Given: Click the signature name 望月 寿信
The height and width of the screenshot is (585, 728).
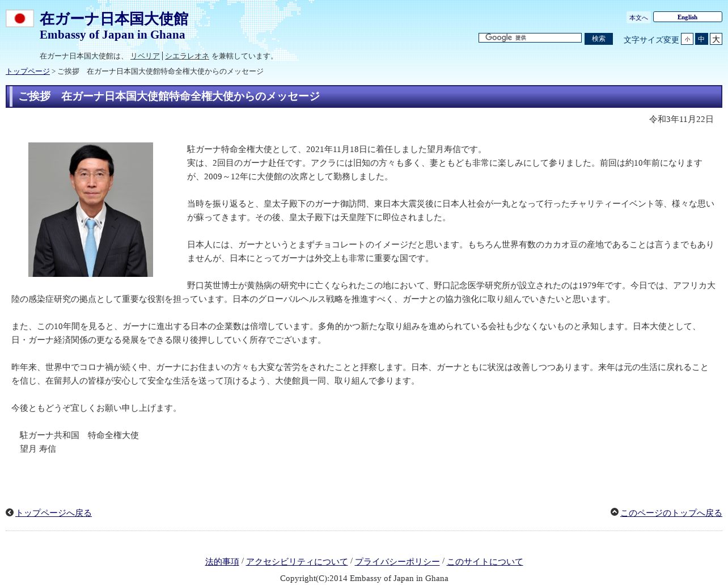Looking at the screenshot, I should 38,449.
